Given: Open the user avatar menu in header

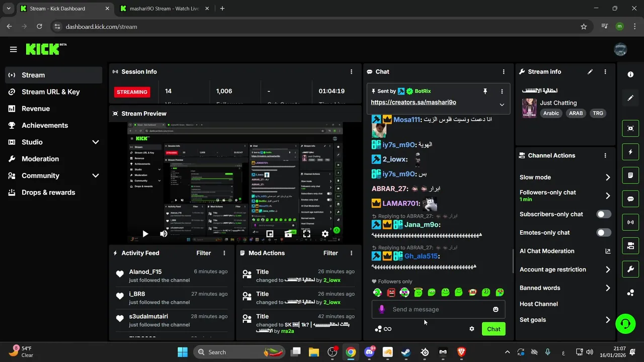Looking at the screenshot, I should (x=620, y=49).
